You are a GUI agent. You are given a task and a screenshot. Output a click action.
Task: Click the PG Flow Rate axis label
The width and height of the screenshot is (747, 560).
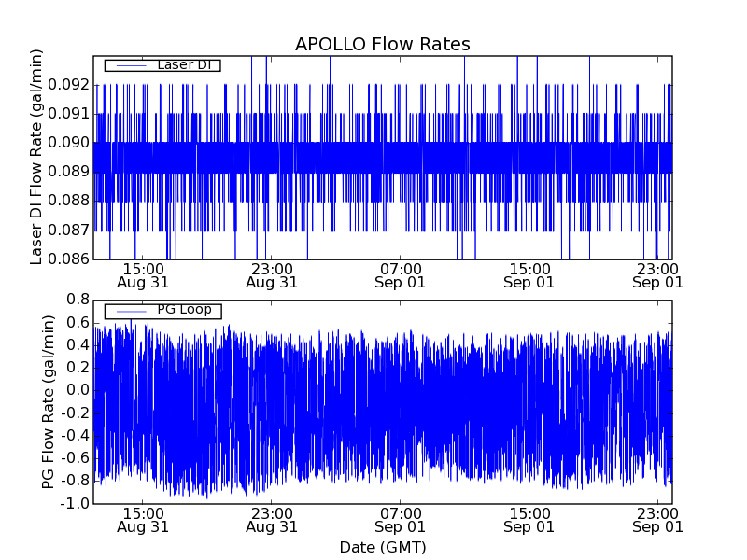tap(49, 402)
